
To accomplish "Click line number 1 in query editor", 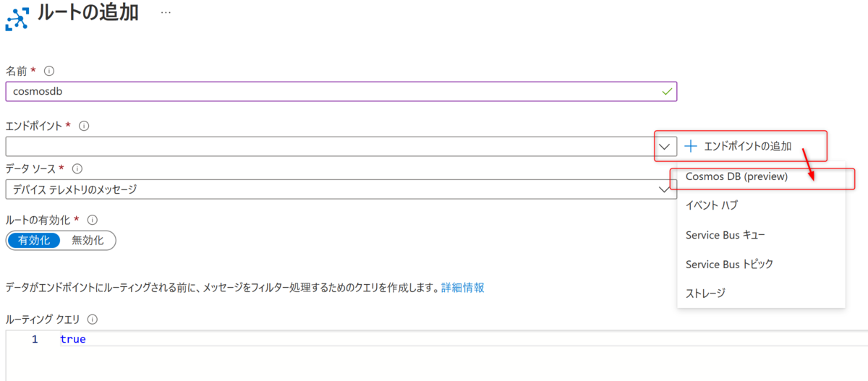I will coord(35,339).
